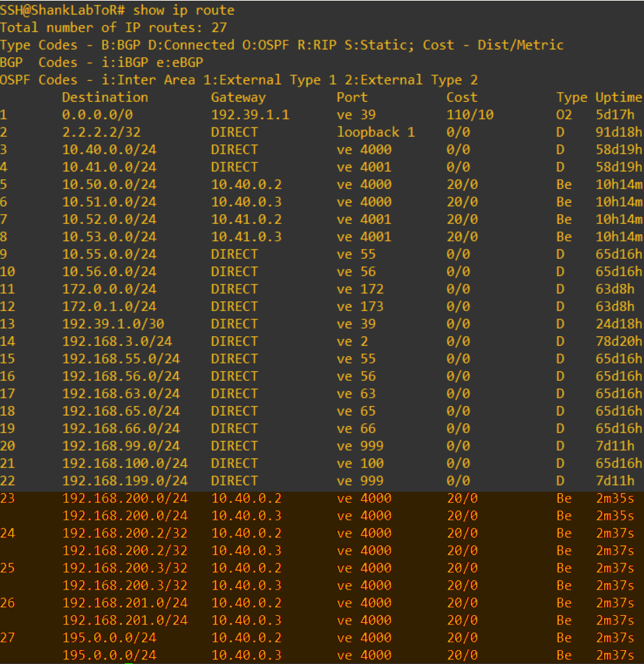Click uptime 78d20h
644x664 pixels.
tap(619, 341)
